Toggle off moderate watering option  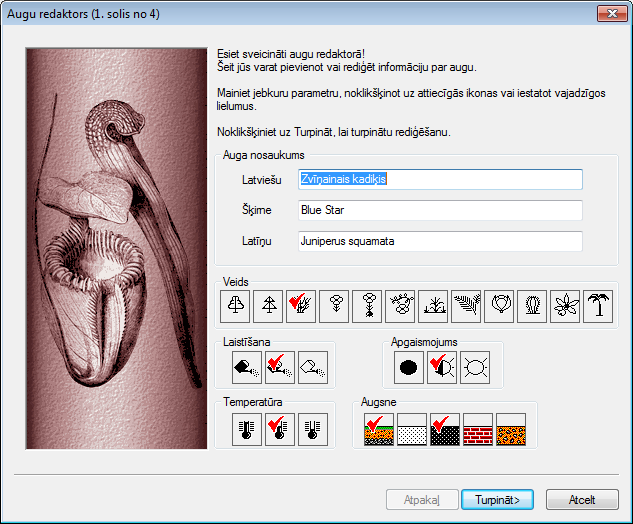[280, 368]
